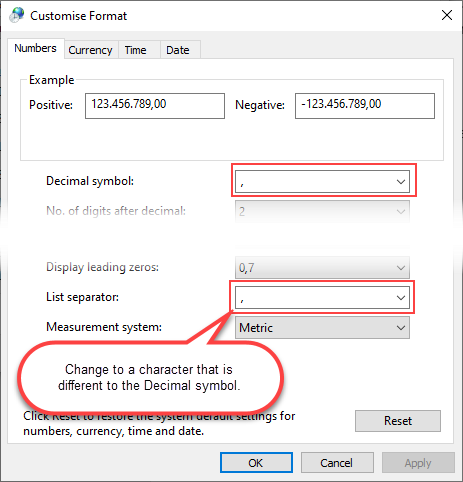Click the Negative example field

pos(365,106)
